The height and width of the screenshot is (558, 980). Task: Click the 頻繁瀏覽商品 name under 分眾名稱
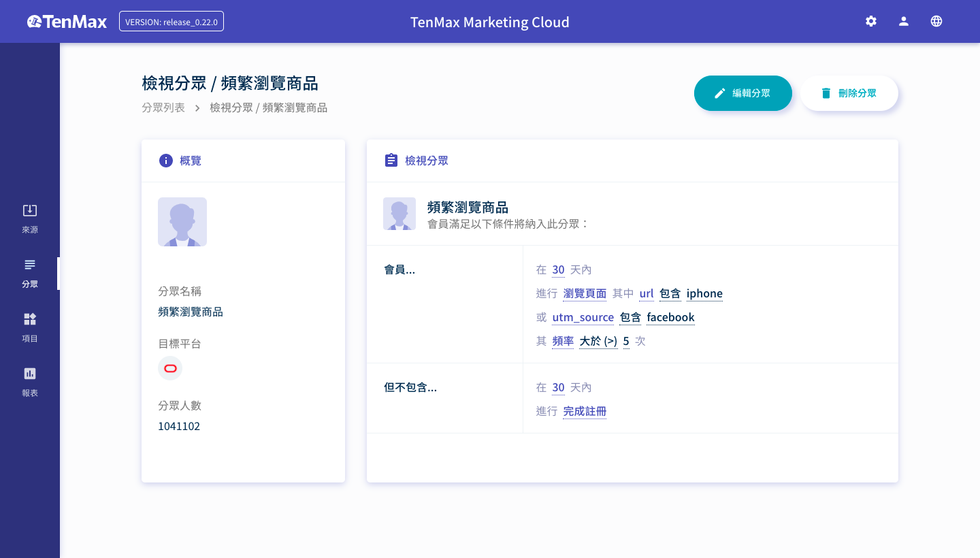191,312
